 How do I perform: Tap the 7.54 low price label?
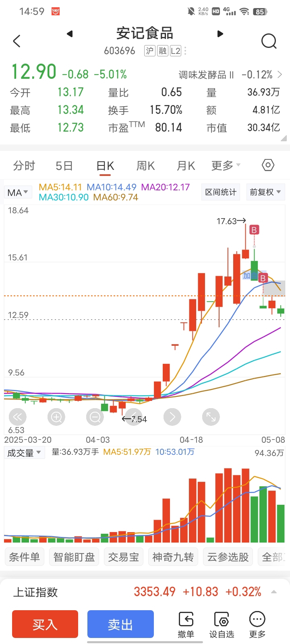[x=139, y=419]
